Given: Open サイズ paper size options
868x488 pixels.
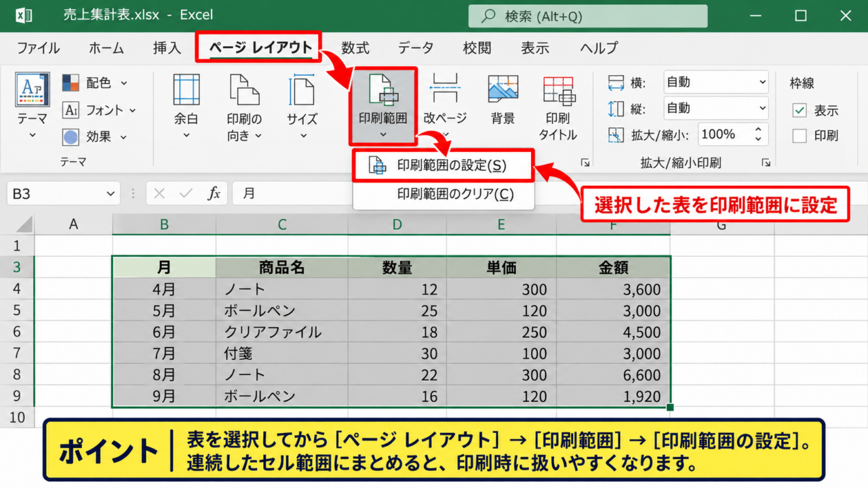Looking at the screenshot, I should tap(302, 106).
